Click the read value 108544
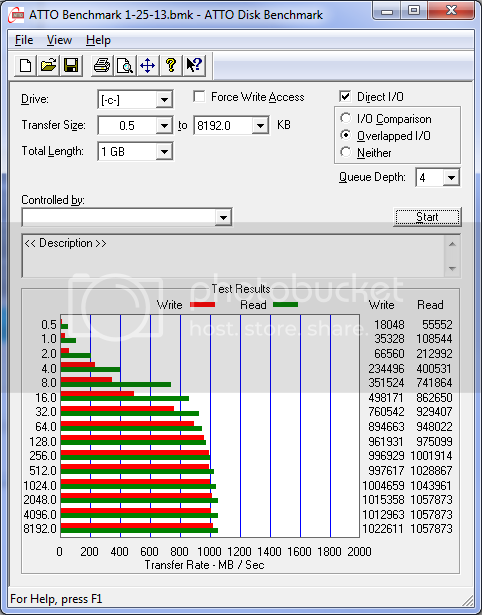 434,338
